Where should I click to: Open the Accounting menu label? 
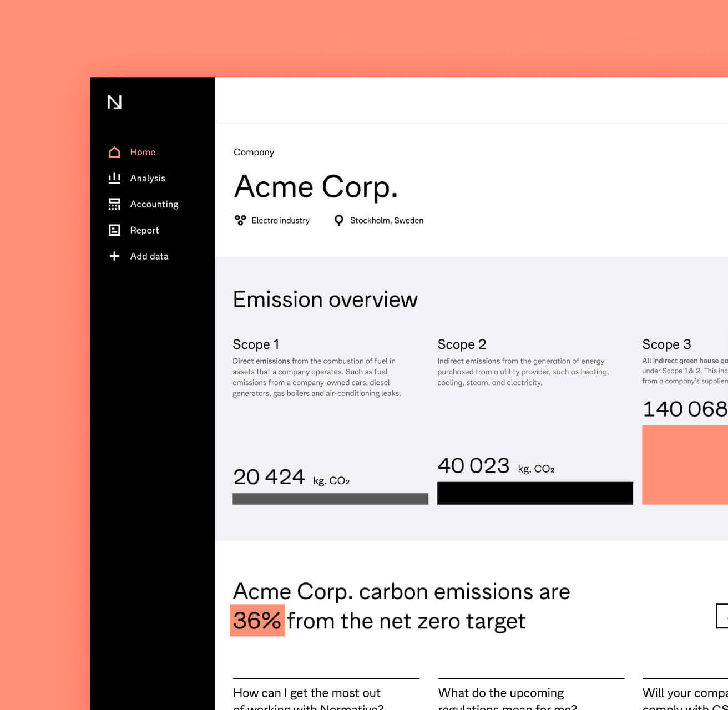pos(154,204)
